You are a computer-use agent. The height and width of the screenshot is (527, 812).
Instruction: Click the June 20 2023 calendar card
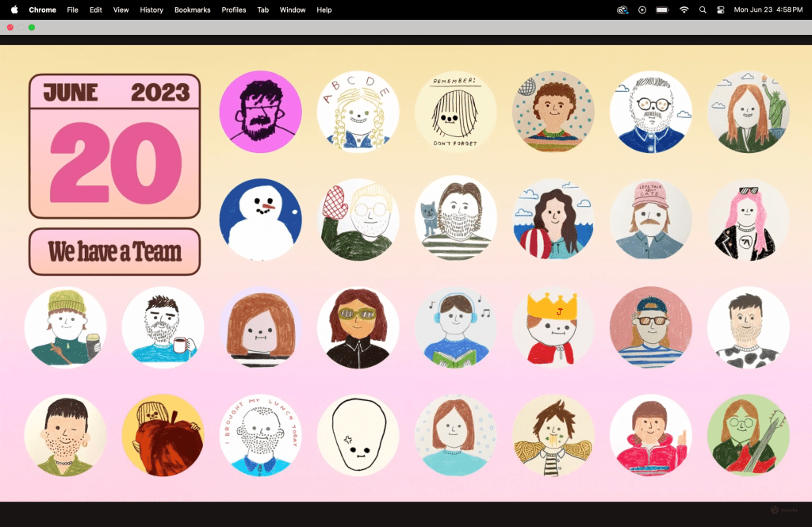(114, 147)
